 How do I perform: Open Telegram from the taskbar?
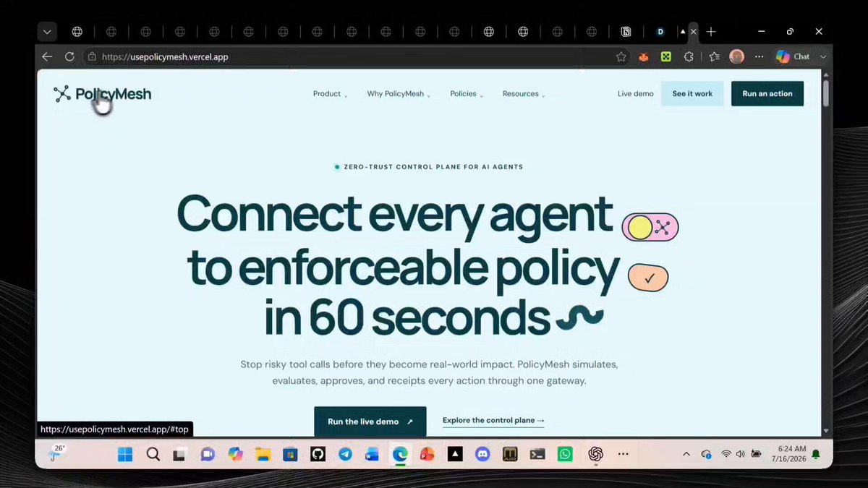pyautogui.click(x=345, y=454)
